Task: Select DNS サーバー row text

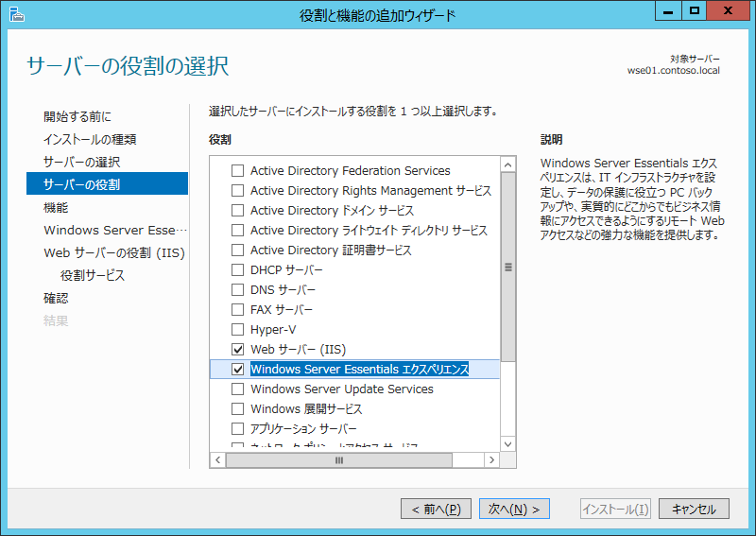Action: (x=283, y=289)
